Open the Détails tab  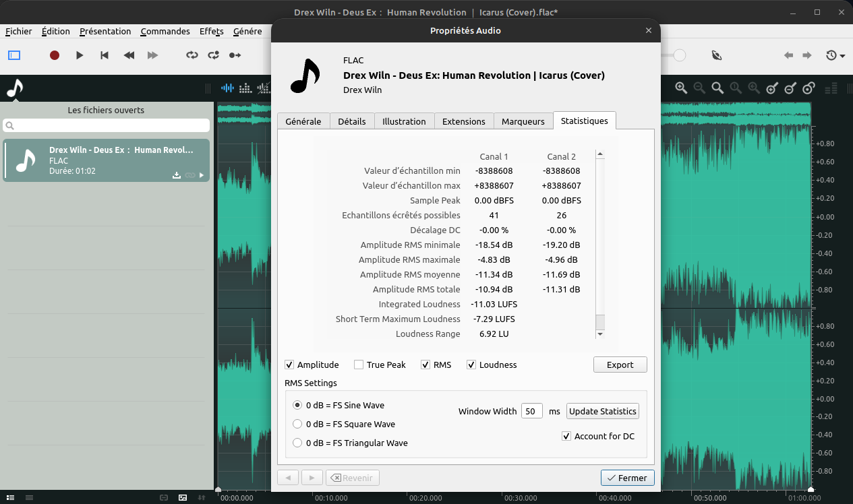[351, 121]
